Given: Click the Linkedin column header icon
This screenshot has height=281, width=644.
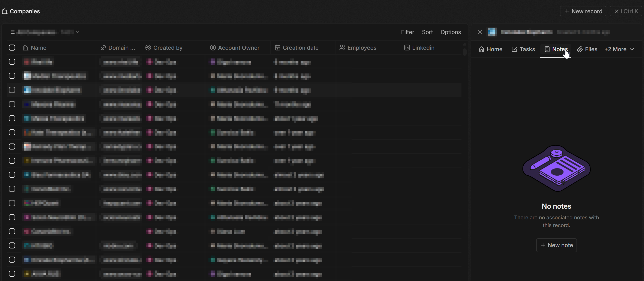Looking at the screenshot, I should pyautogui.click(x=407, y=48).
